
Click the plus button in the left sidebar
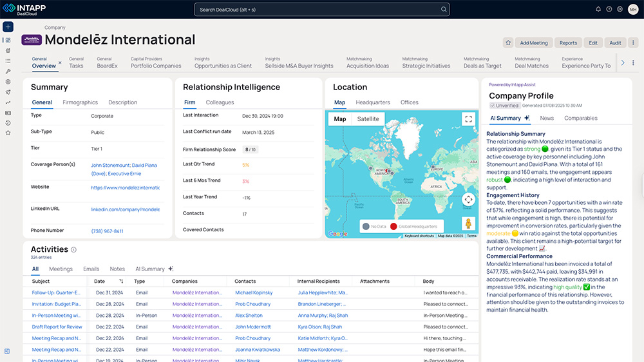[x=8, y=27]
